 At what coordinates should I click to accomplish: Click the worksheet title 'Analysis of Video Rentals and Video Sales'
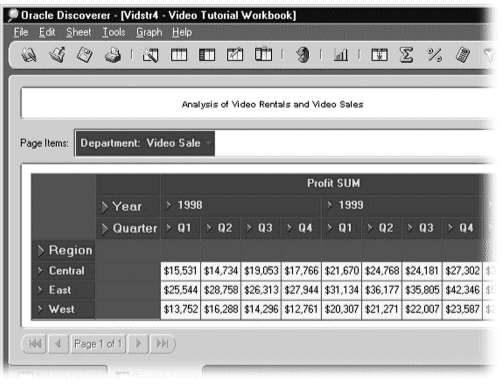pos(272,104)
